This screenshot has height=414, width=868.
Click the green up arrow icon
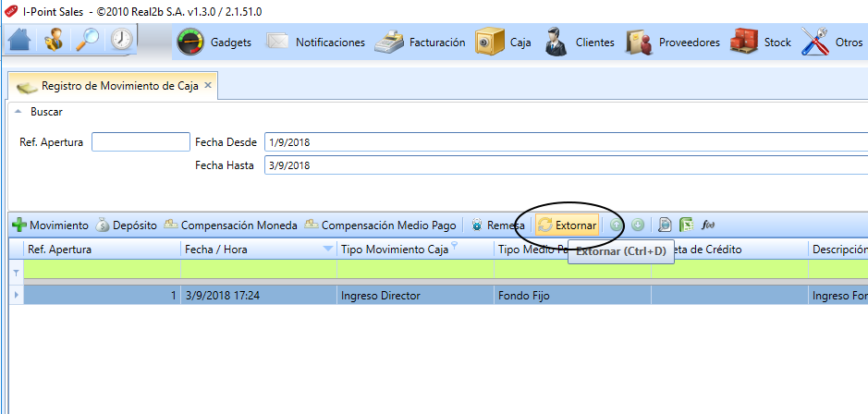616,225
